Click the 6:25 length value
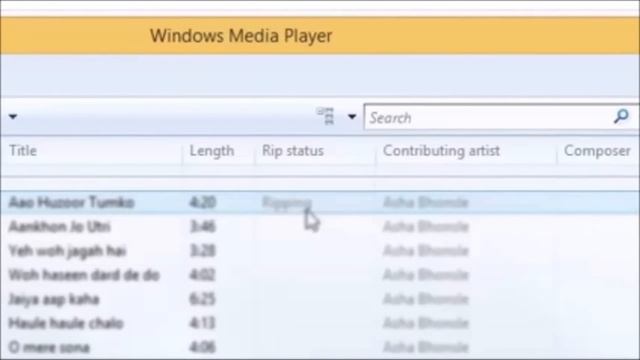 coord(202,299)
